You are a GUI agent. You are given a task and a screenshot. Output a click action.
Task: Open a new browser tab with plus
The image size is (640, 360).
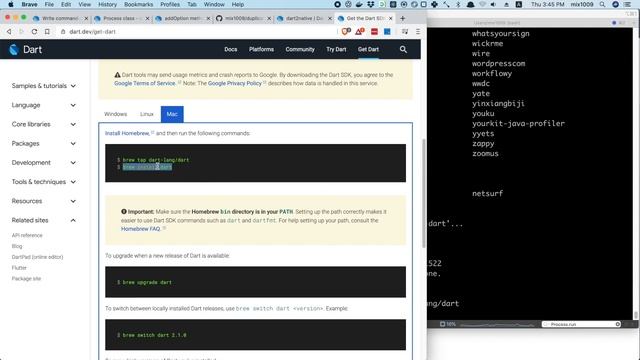click(402, 18)
